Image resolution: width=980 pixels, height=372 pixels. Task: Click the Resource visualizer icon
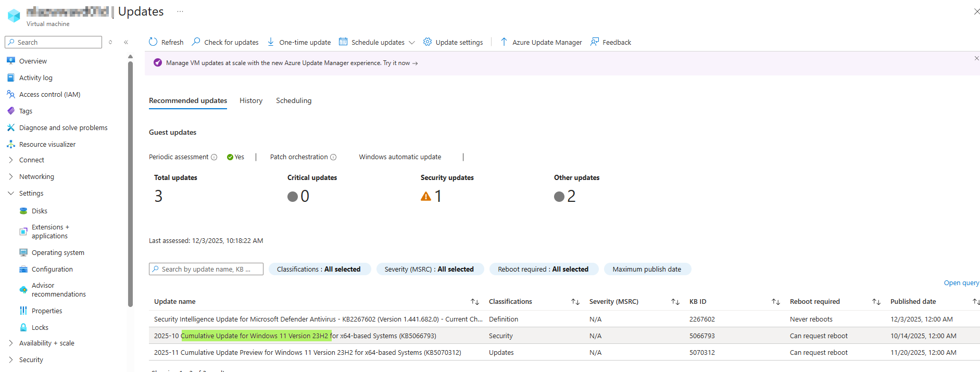(11, 144)
